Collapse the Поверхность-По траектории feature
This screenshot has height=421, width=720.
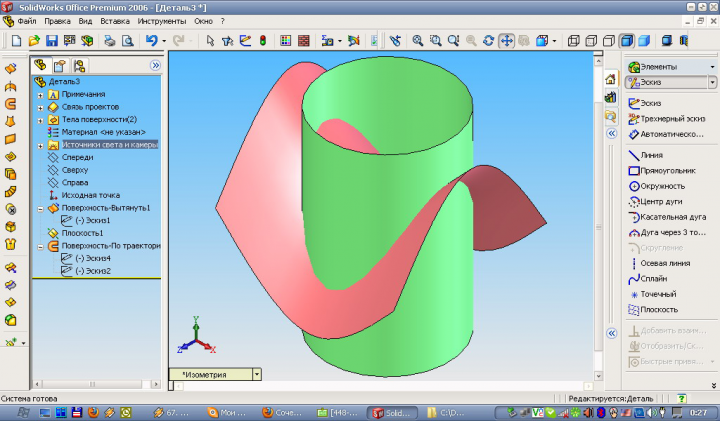coord(40,247)
